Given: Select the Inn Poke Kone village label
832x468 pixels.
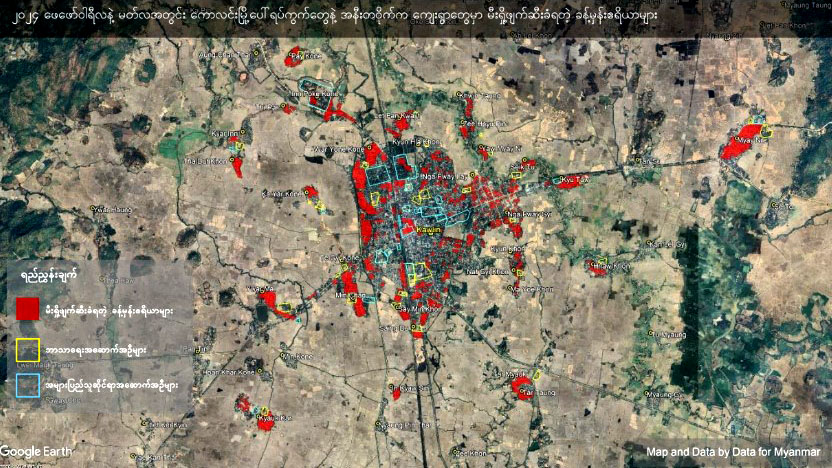Looking at the screenshot, I should click(x=315, y=94).
